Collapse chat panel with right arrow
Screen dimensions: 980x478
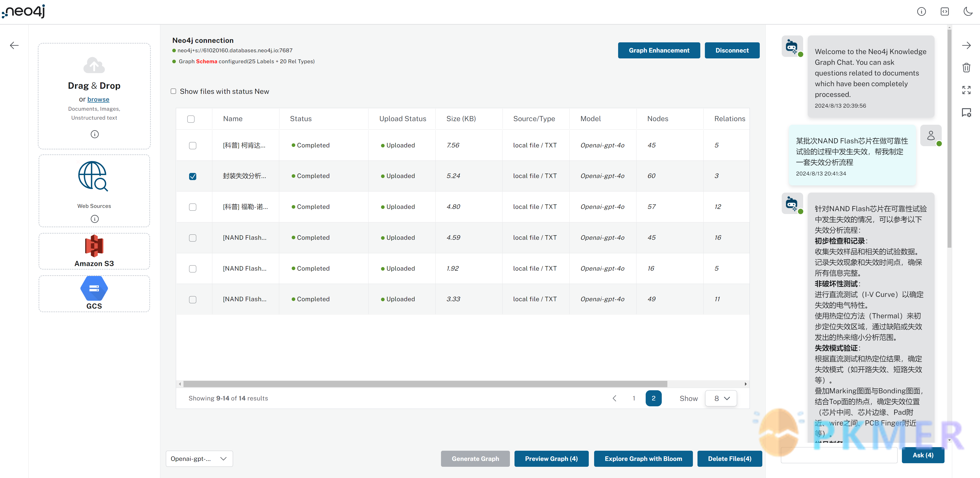[x=966, y=46]
